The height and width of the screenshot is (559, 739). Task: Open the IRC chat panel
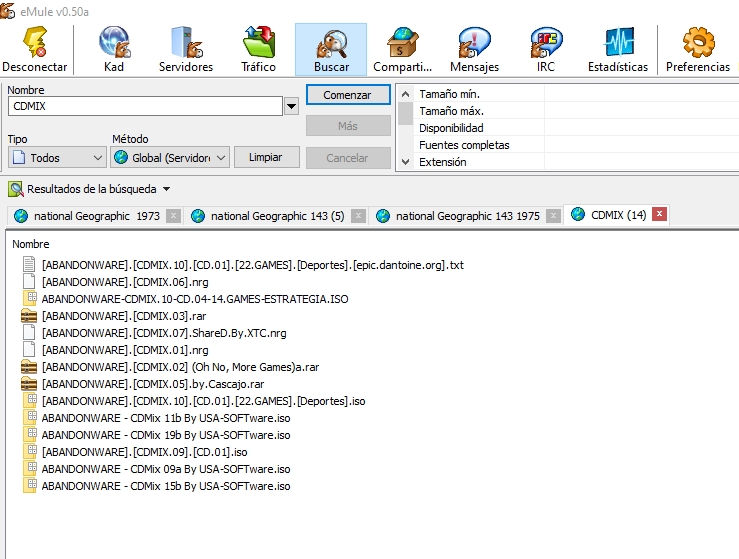[546, 49]
